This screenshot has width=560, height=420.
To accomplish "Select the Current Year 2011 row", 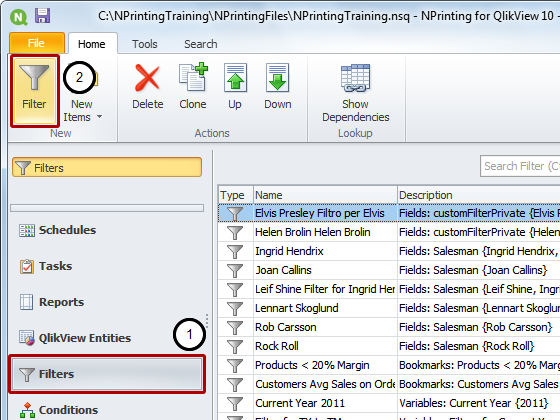I will click(389, 403).
